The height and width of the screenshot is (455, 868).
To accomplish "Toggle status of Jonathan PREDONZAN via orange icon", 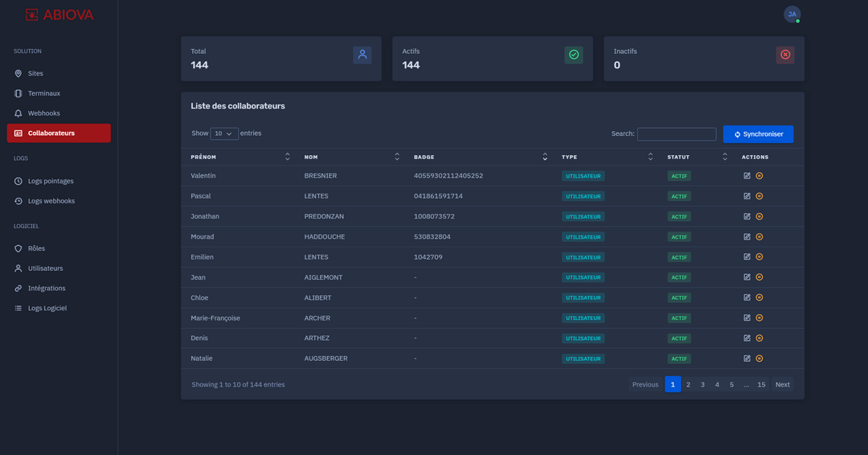I will pyautogui.click(x=759, y=216).
